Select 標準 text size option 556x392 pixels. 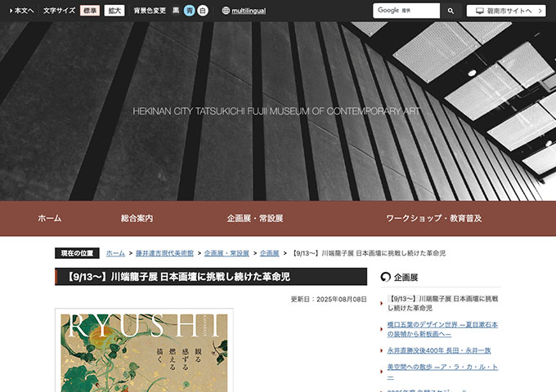coord(90,11)
